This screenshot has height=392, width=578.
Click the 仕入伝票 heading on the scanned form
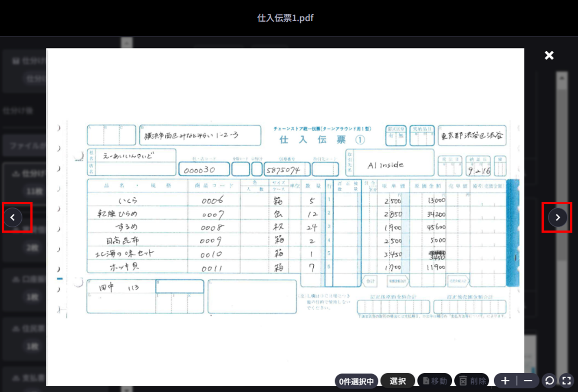(x=312, y=139)
